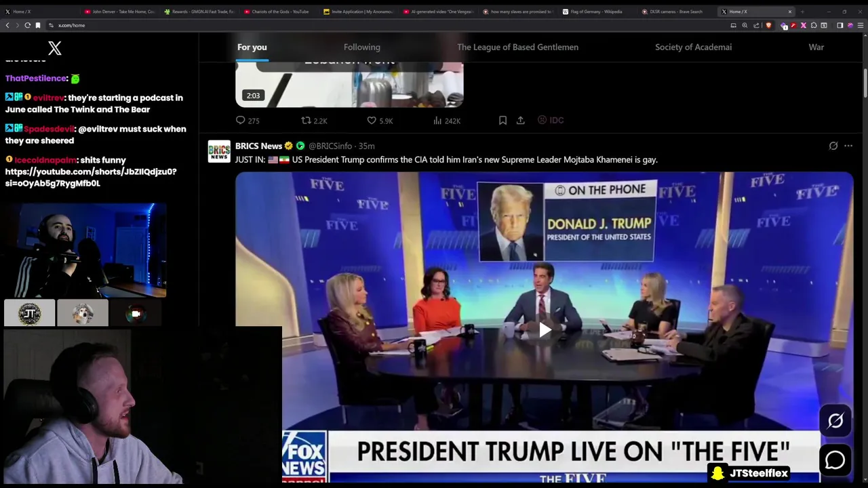Switch to the DLSR cameras Brave Search tab
The image size is (868, 488).
coord(677,12)
